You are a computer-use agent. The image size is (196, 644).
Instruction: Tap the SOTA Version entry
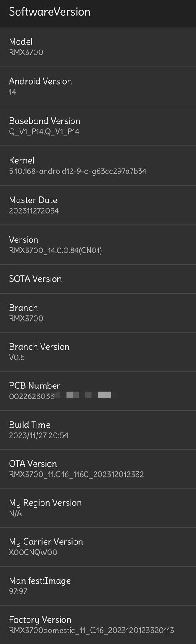pos(98,279)
